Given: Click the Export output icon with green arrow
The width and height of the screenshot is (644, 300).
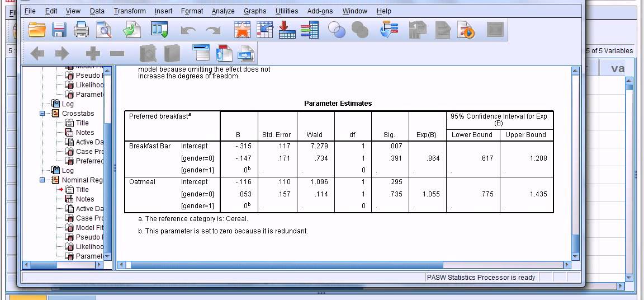Looking at the screenshot, I should click(x=132, y=30).
